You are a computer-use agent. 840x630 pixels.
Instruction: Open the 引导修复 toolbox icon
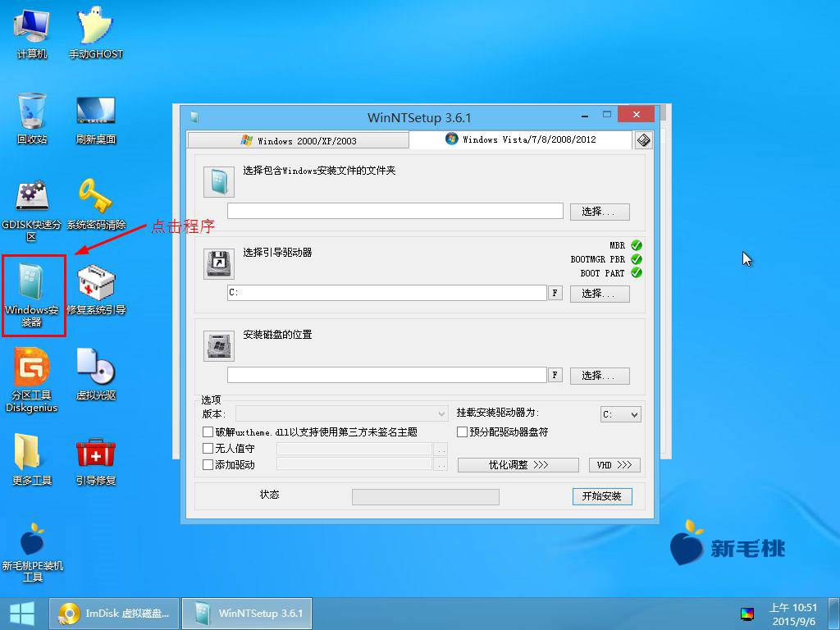(96, 461)
